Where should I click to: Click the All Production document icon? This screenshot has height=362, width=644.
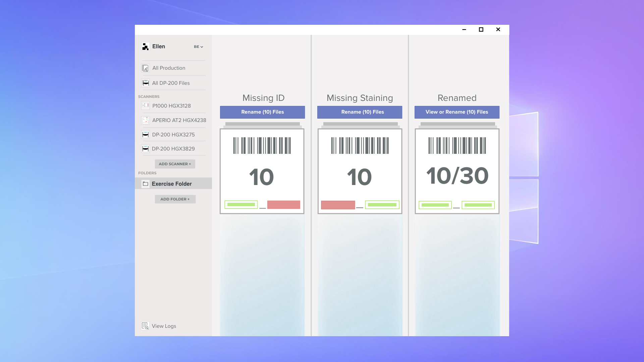point(145,68)
